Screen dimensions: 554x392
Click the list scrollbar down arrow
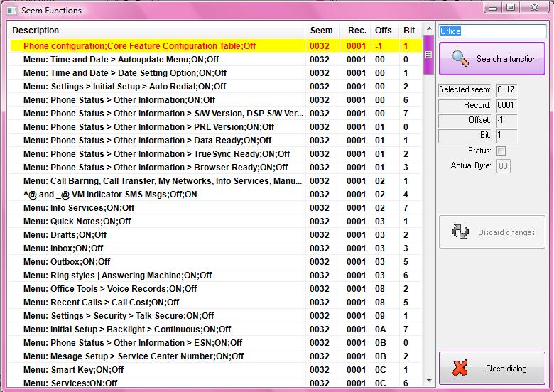[428, 381]
